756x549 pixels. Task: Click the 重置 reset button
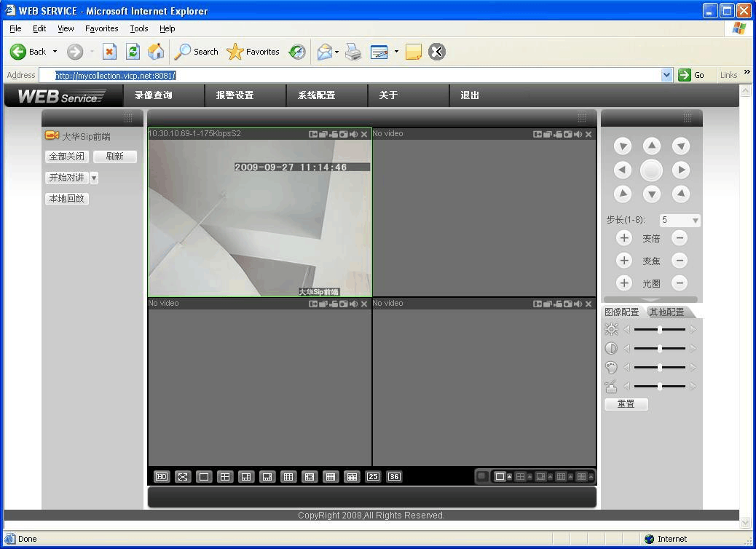[626, 404]
